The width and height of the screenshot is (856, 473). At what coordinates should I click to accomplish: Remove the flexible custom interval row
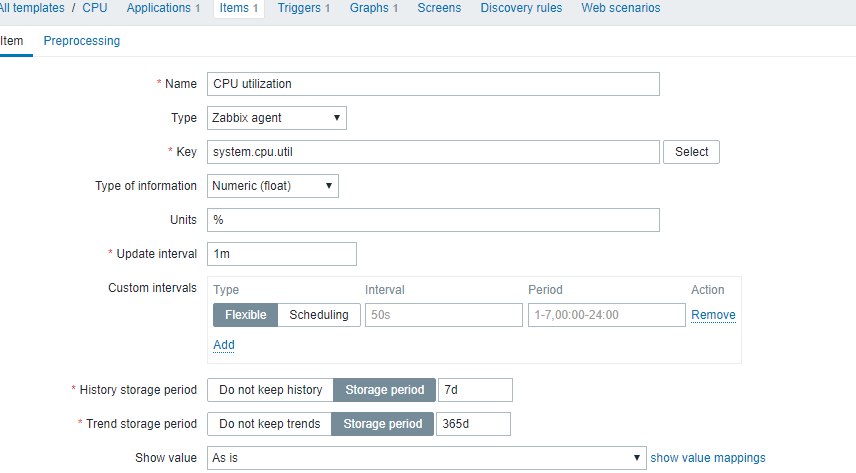(713, 315)
